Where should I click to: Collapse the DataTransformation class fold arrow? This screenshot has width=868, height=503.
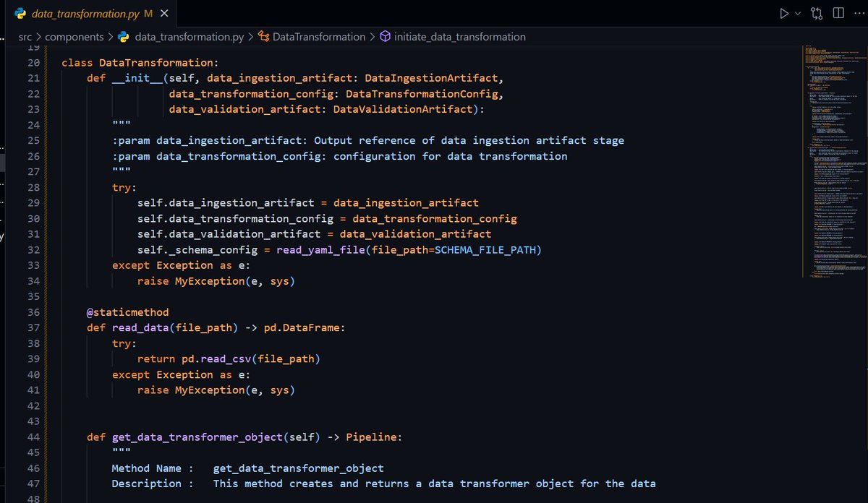[x=53, y=62]
